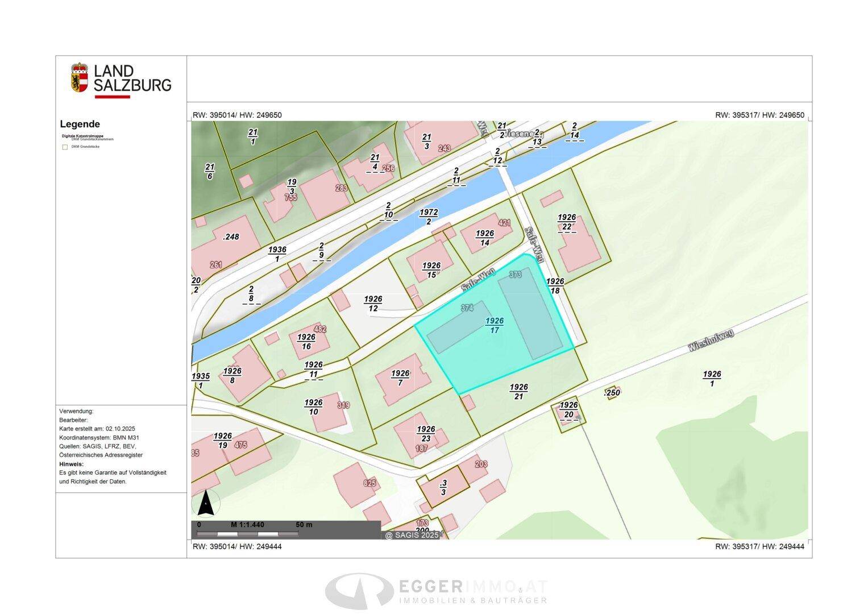Screen dimensions: 868x614
Task: Click the DKM Grundstücke legend square symbol
Action: (65, 147)
